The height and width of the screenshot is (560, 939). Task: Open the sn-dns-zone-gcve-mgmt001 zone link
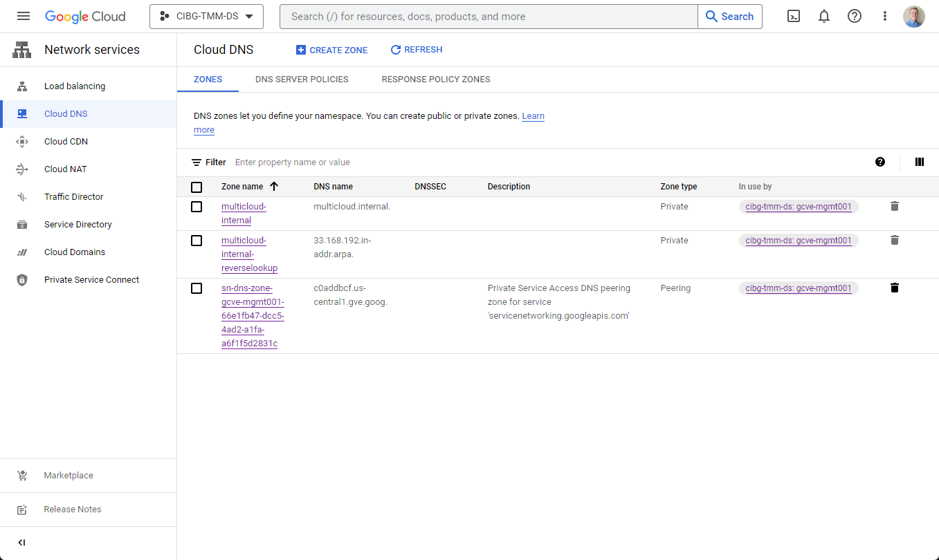253,316
